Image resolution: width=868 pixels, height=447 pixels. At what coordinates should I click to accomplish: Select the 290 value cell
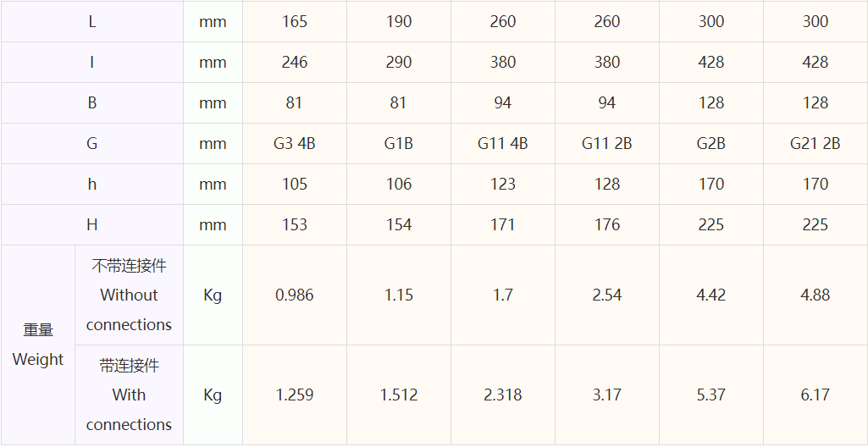[x=399, y=63]
